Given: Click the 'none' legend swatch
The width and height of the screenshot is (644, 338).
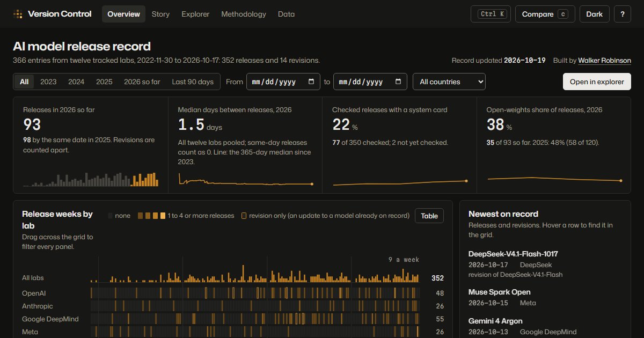Looking at the screenshot, I should coord(110,216).
